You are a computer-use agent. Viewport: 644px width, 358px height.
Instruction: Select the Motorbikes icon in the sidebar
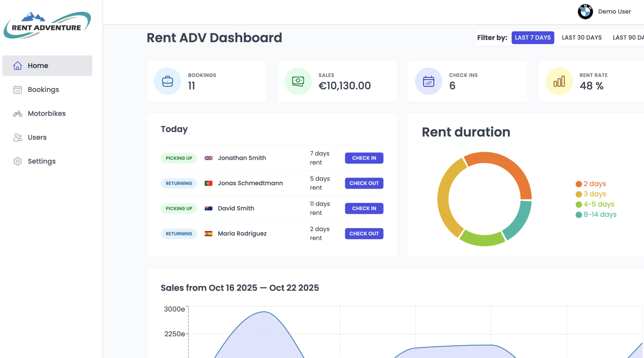[17, 113]
